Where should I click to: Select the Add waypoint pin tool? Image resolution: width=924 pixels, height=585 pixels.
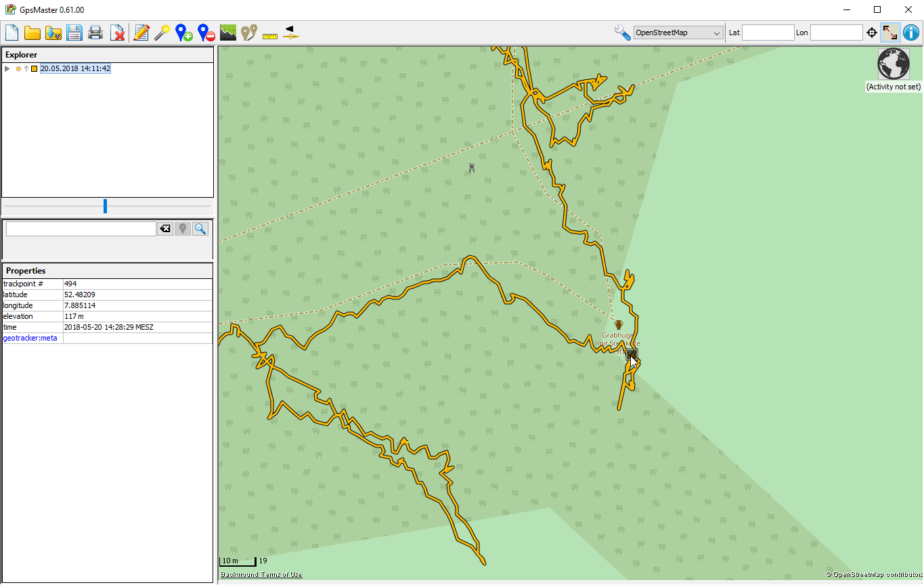[x=183, y=32]
